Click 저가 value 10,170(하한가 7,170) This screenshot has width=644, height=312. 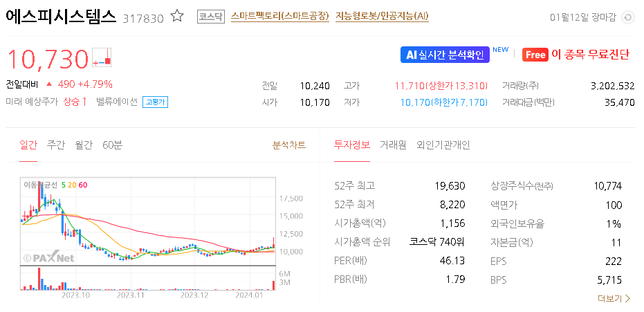tap(444, 102)
